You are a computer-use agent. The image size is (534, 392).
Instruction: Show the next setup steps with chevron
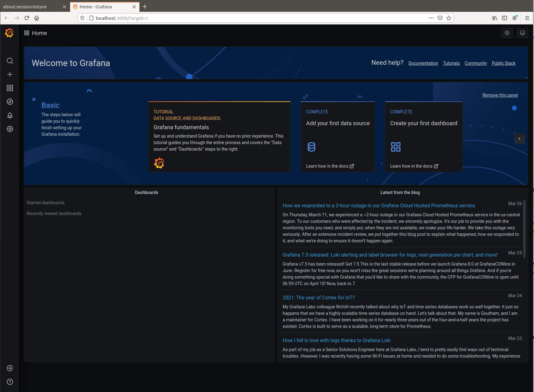[x=519, y=138]
